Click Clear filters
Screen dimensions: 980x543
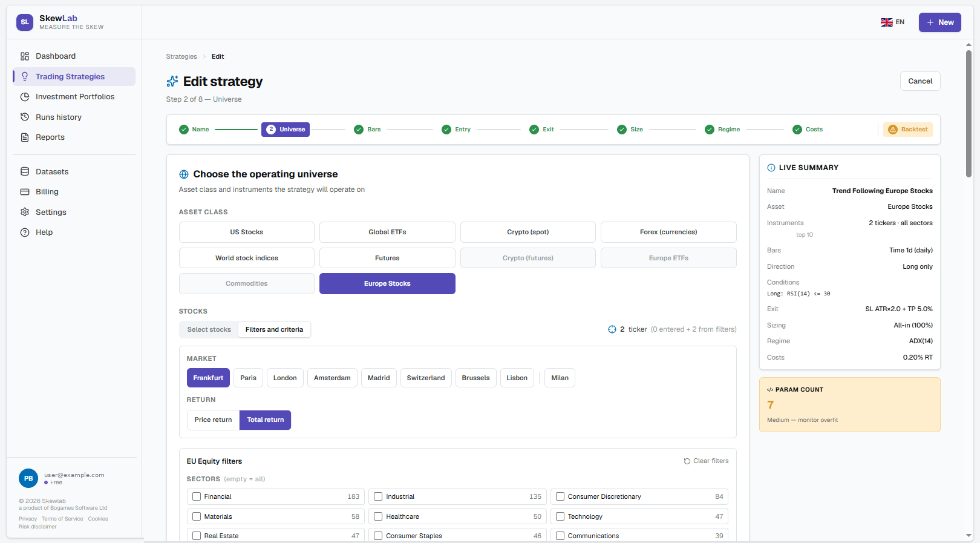click(706, 461)
